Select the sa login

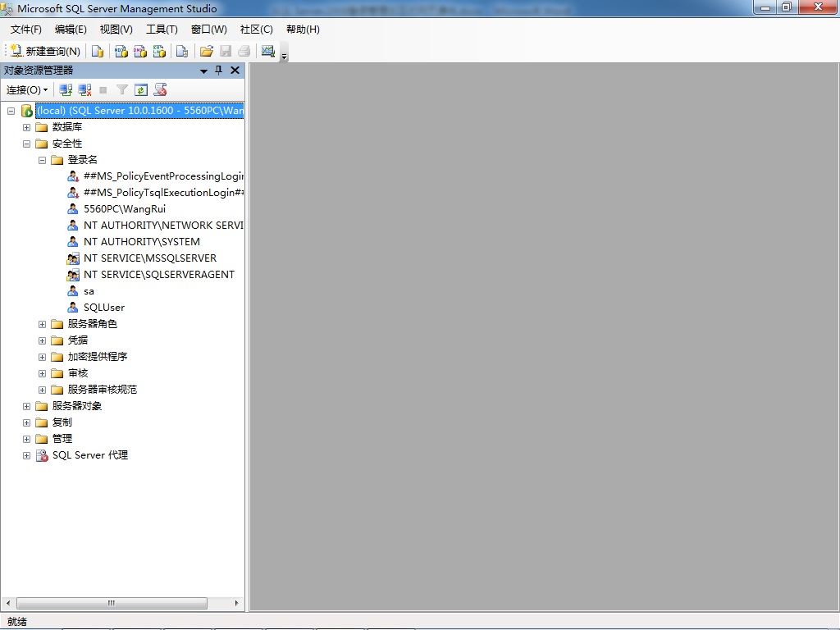89,291
